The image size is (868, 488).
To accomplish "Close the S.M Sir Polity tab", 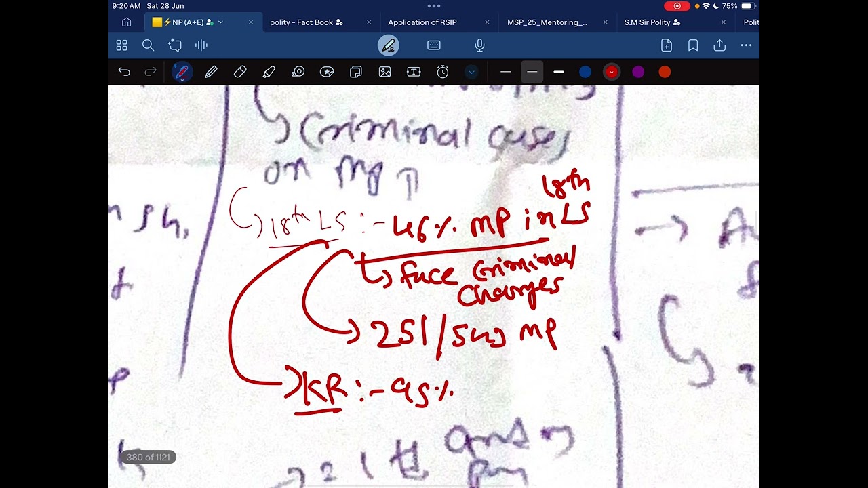I will click(x=723, y=22).
